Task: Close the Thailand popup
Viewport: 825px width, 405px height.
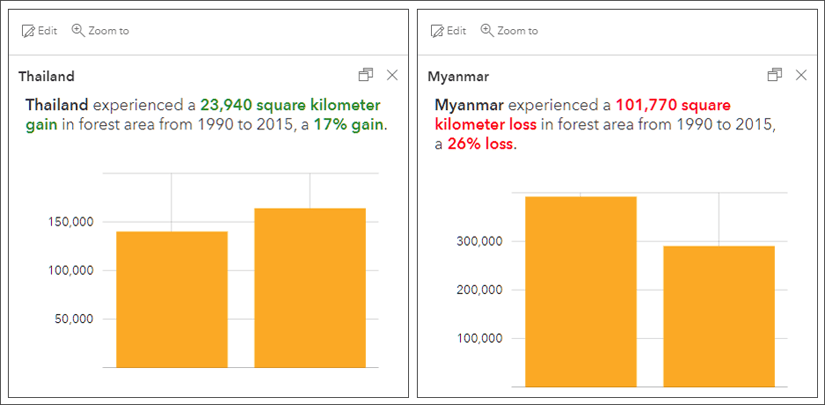Action: click(x=392, y=75)
